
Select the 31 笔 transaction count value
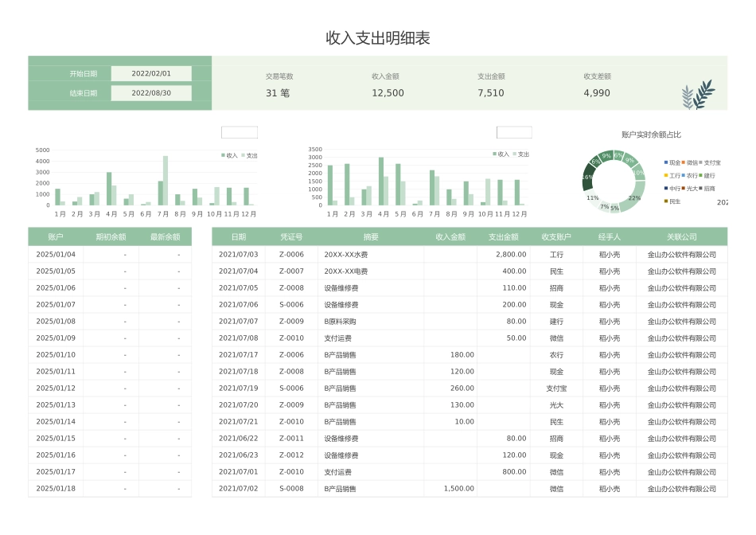coord(278,93)
